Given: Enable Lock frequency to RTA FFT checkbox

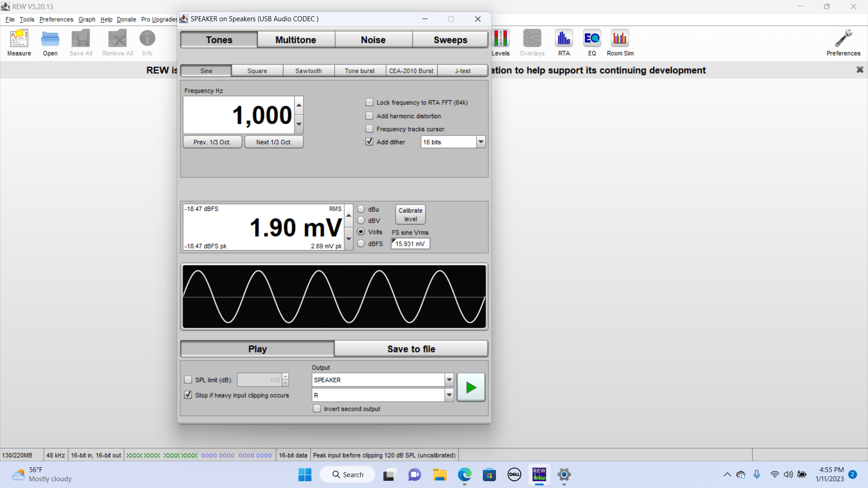Looking at the screenshot, I should click(x=369, y=102).
